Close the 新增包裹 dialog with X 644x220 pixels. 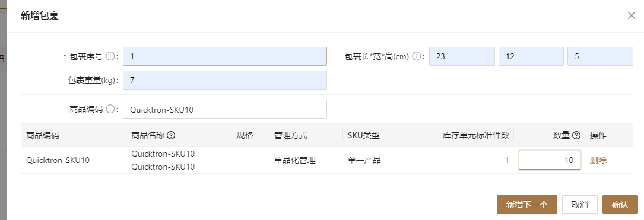click(x=632, y=16)
